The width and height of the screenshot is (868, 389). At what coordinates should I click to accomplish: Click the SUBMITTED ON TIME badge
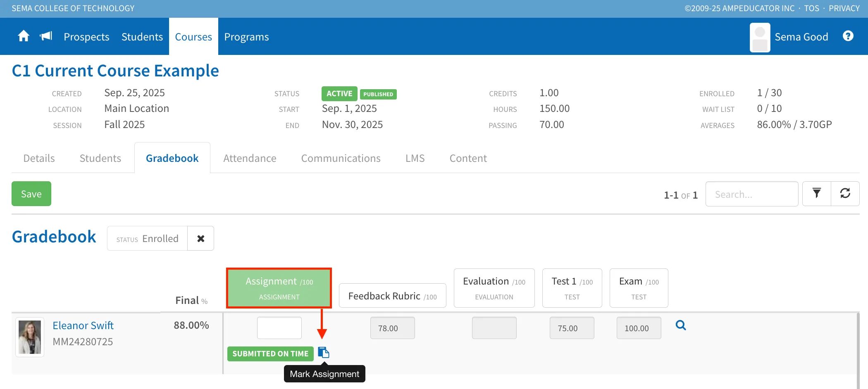click(x=270, y=354)
